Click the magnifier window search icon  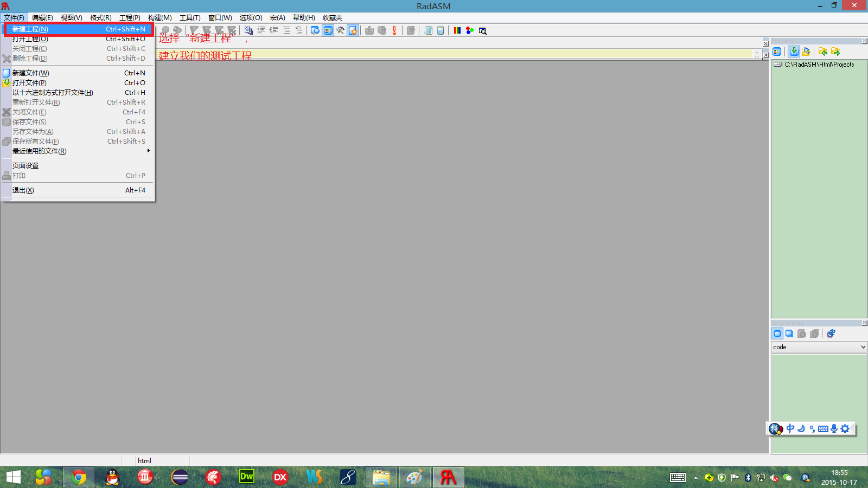(482, 30)
